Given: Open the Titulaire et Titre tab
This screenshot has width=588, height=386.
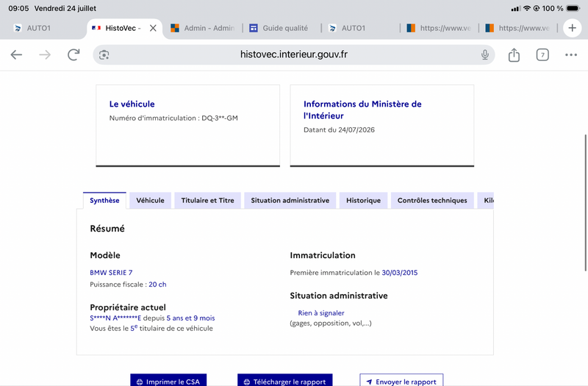Looking at the screenshot, I should tap(207, 200).
